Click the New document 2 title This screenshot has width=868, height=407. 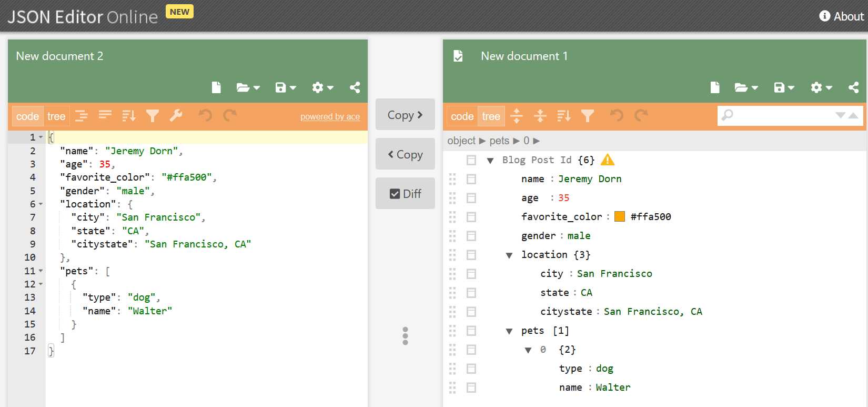click(59, 56)
